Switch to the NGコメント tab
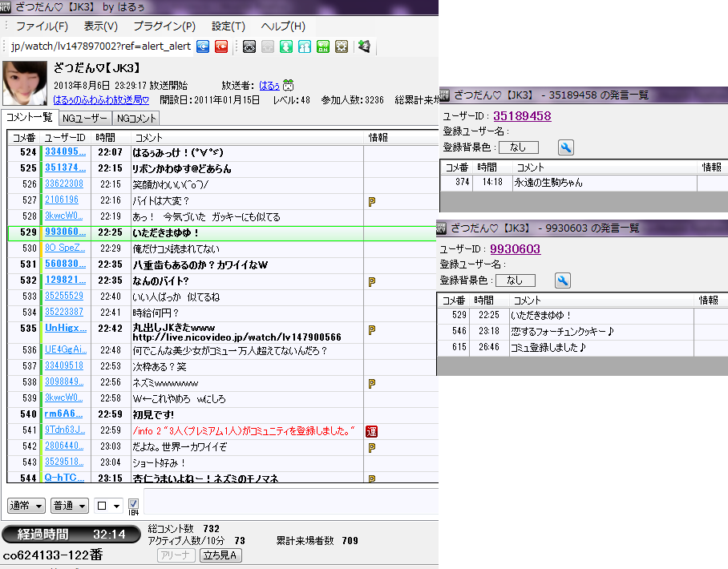This screenshot has width=728, height=569. [x=136, y=119]
